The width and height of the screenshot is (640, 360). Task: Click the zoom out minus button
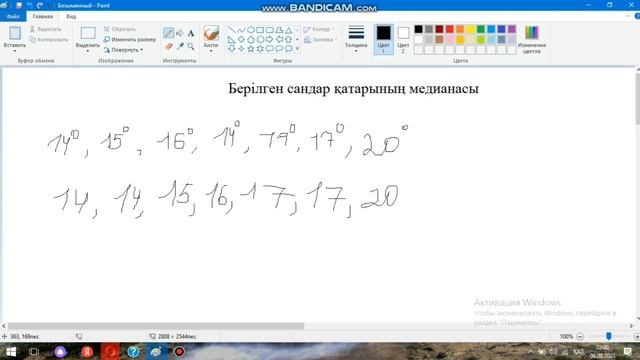pos(580,336)
